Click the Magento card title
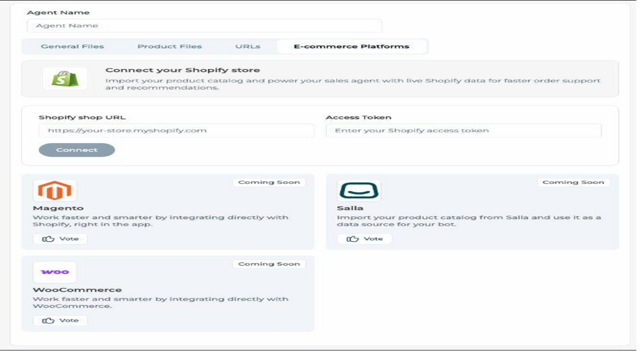This screenshot has height=362, width=644. [x=58, y=208]
